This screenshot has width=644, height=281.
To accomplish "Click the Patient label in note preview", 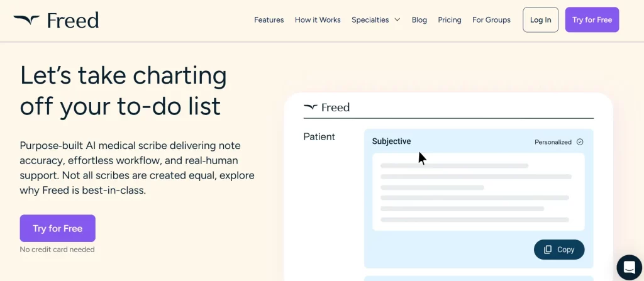I will pyautogui.click(x=319, y=137).
